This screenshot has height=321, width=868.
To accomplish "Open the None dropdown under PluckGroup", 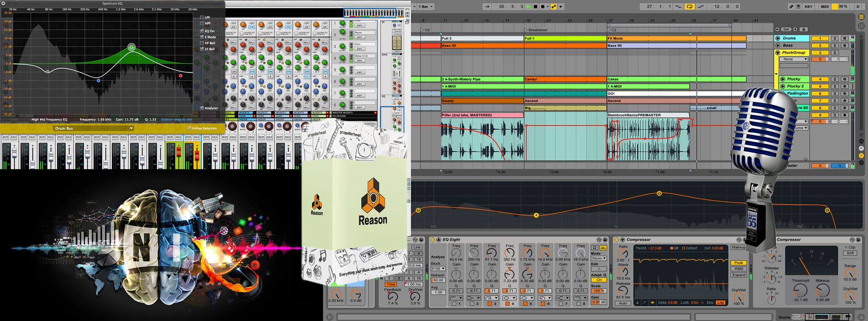I will click(794, 59).
